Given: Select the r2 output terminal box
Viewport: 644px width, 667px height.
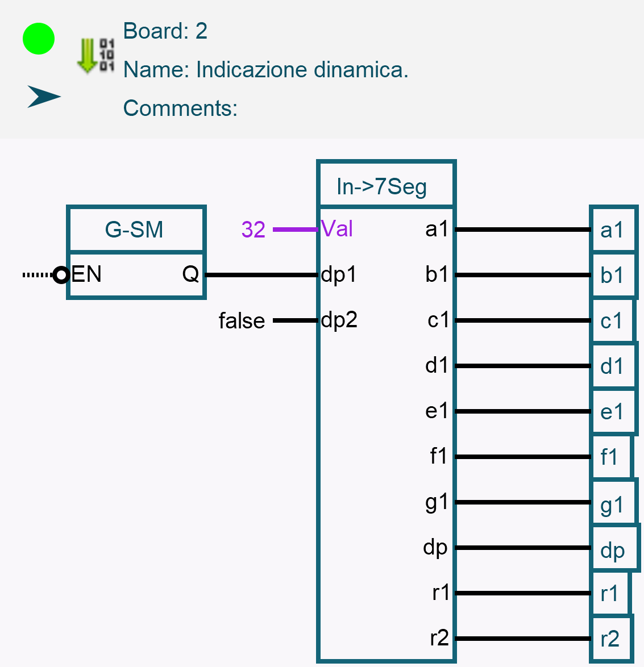Looking at the screenshot, I should click(610, 639).
